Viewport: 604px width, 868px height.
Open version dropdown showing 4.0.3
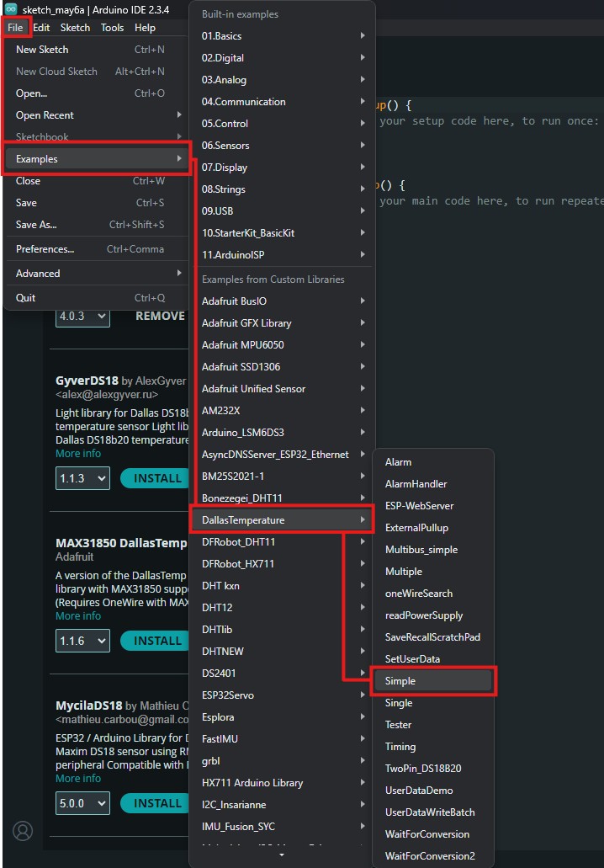click(x=82, y=316)
